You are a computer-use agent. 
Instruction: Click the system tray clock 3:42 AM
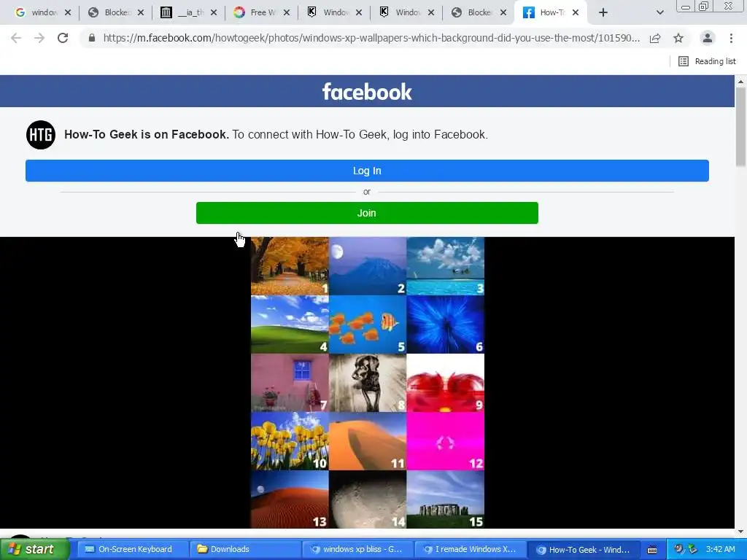click(720, 550)
